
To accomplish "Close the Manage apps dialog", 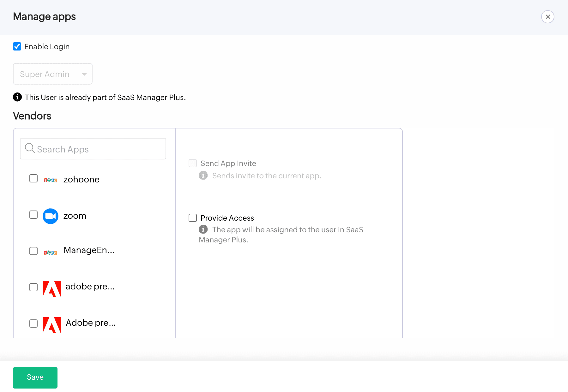I will click(548, 17).
